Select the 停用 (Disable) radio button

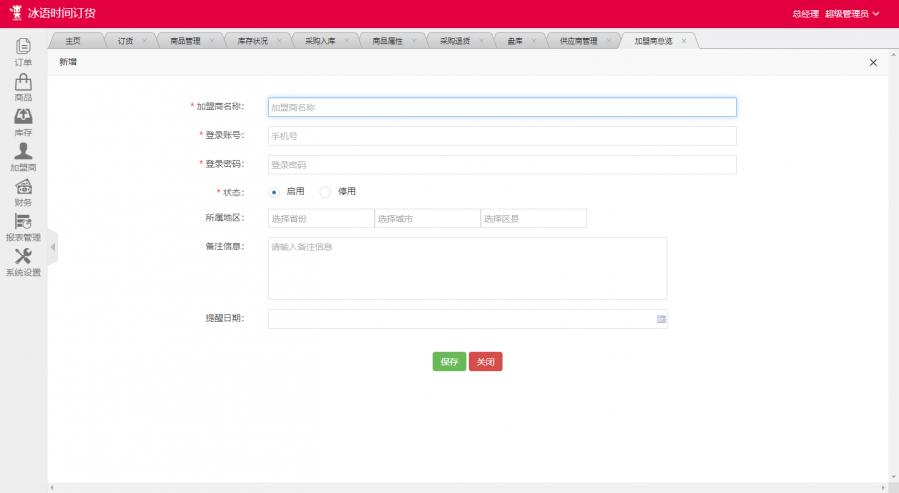click(x=325, y=192)
